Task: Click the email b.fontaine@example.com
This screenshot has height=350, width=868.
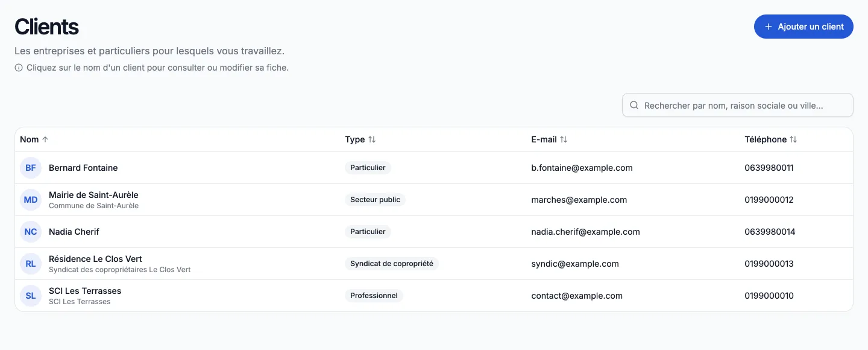Action: [582, 168]
